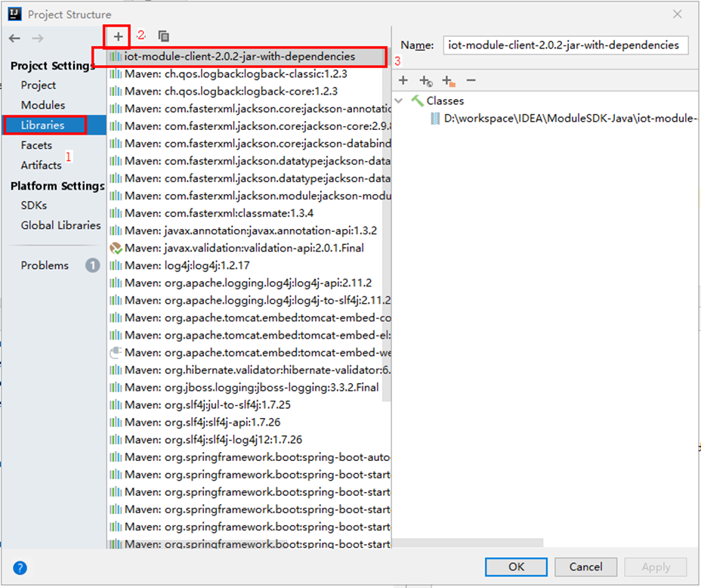Click the Copy library icon
The width and height of the screenshot is (701, 588).
click(164, 36)
